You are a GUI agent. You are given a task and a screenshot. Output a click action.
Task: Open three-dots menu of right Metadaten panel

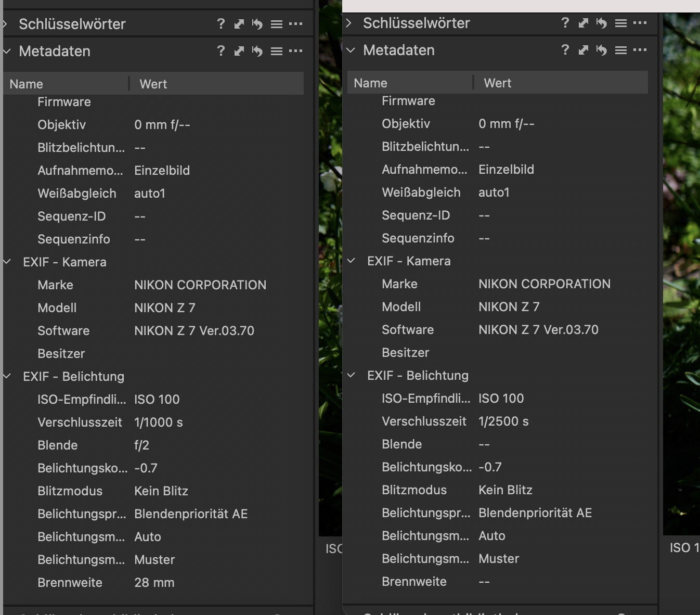640,50
